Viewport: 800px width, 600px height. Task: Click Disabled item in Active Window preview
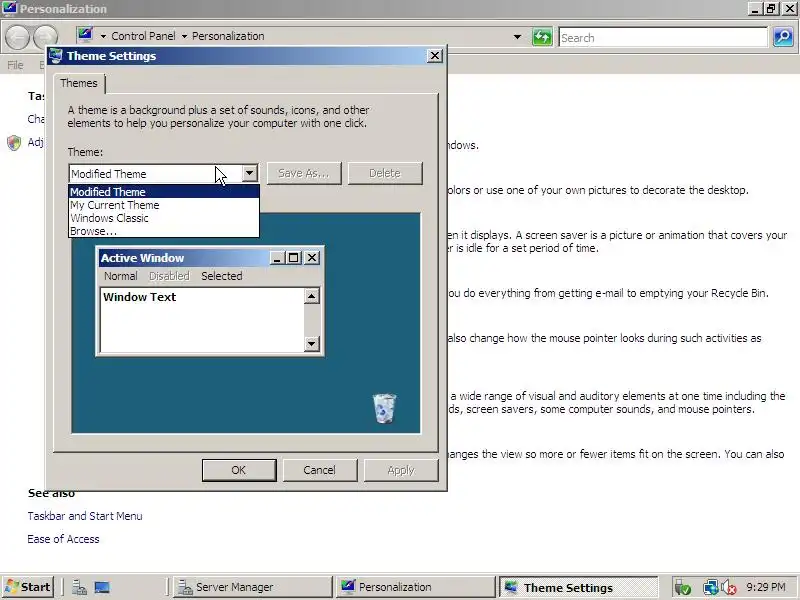tap(169, 276)
